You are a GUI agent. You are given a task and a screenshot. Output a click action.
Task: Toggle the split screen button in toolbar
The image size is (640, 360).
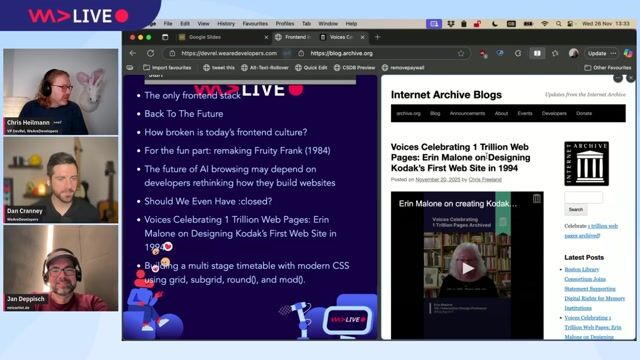click(537, 53)
